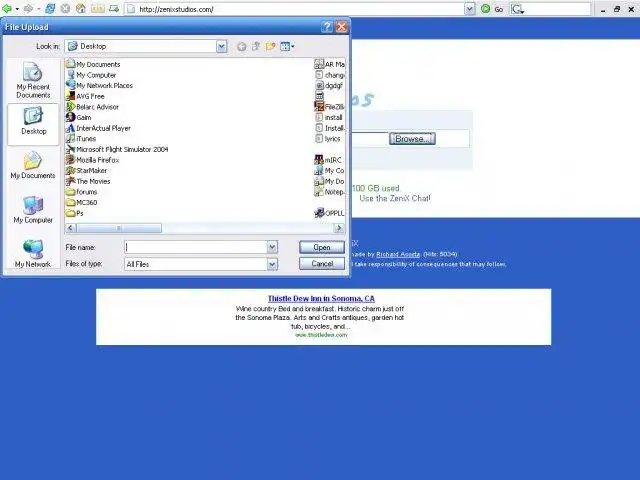640x480 pixels.
Task: Select Belarc Advisor shortcut in file list
Action: pyautogui.click(x=92, y=107)
